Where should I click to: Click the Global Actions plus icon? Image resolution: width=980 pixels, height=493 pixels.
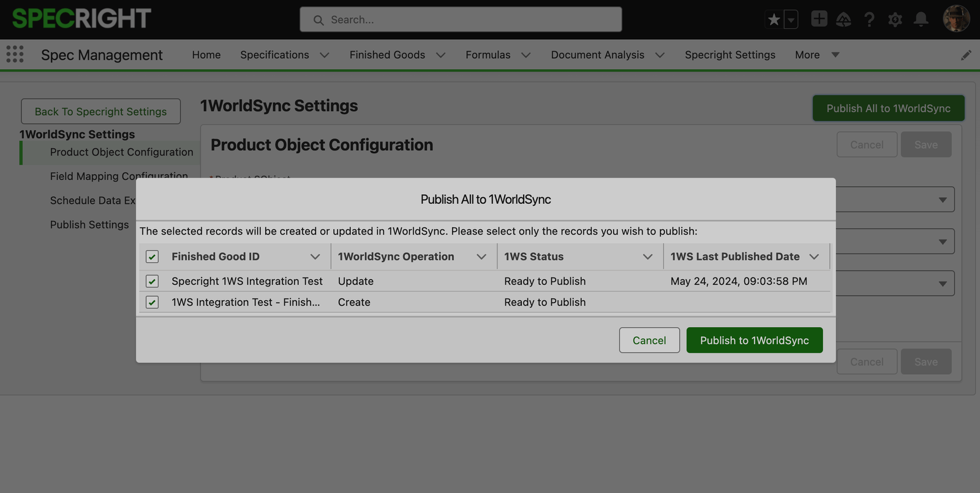819,19
